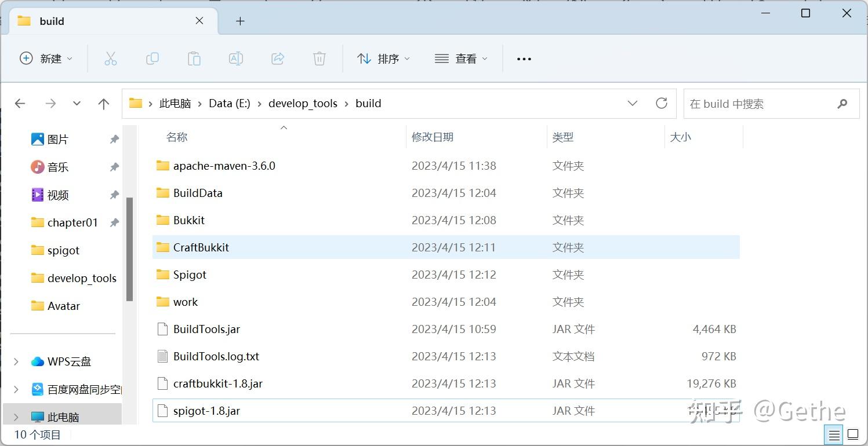Click the Rename icon in the toolbar
The image size is (868, 446).
tap(236, 58)
